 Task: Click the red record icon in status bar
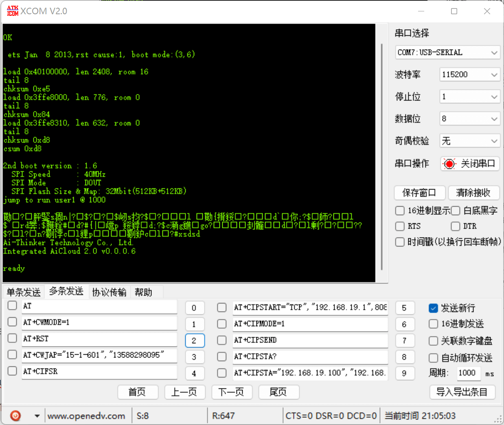[x=15, y=416]
